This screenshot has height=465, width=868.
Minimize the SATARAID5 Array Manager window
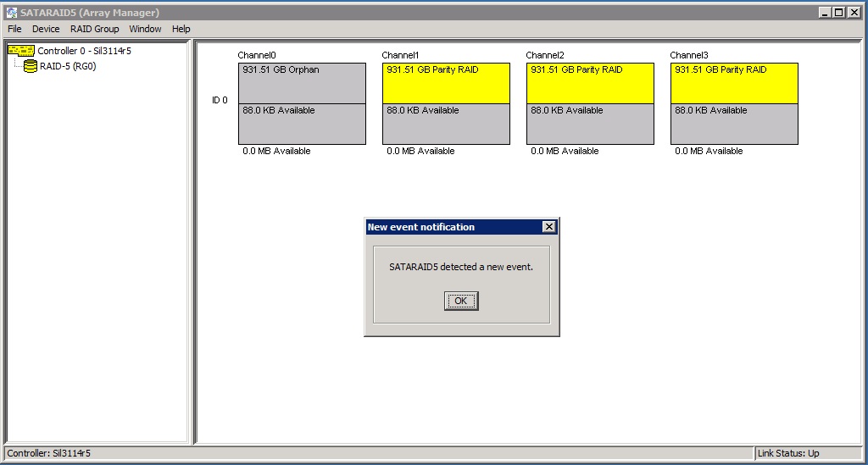(x=824, y=12)
